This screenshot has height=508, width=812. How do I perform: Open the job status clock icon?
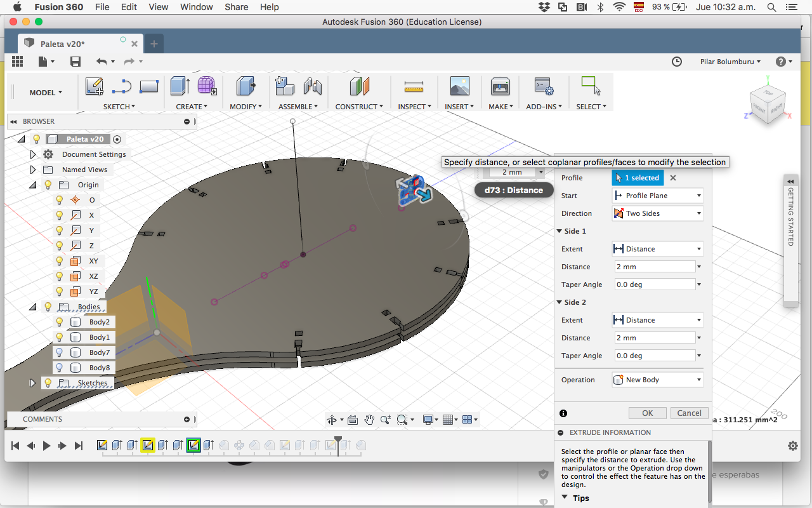click(677, 62)
